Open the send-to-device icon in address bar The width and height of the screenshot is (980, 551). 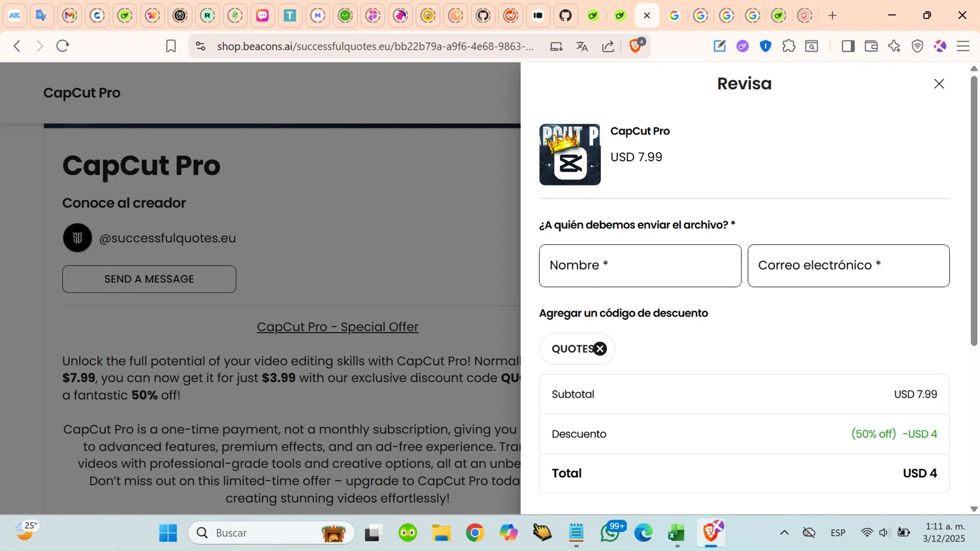tap(557, 46)
